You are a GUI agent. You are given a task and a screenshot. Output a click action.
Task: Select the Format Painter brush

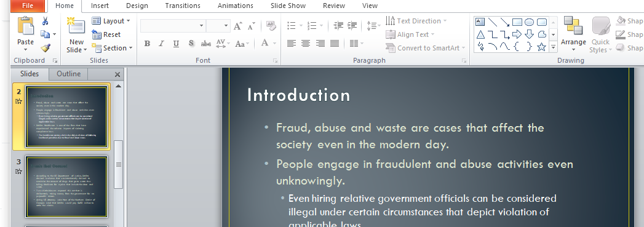point(45,48)
